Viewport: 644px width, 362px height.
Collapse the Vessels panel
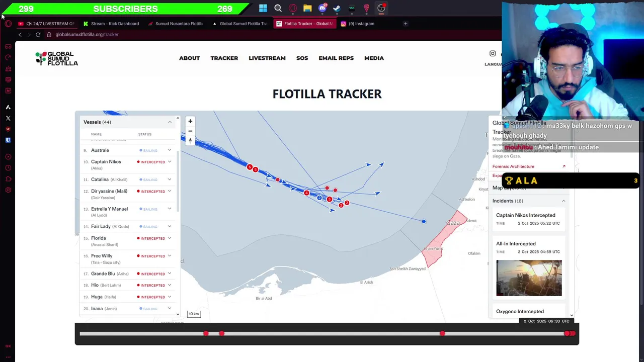click(170, 122)
